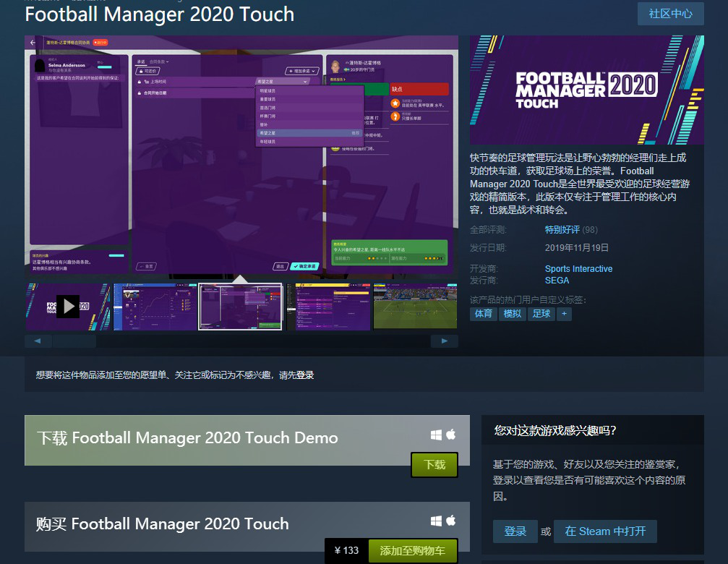Click the thumbnail strip scrollbar handle
Screen dimensions: 728x564
pos(74,341)
